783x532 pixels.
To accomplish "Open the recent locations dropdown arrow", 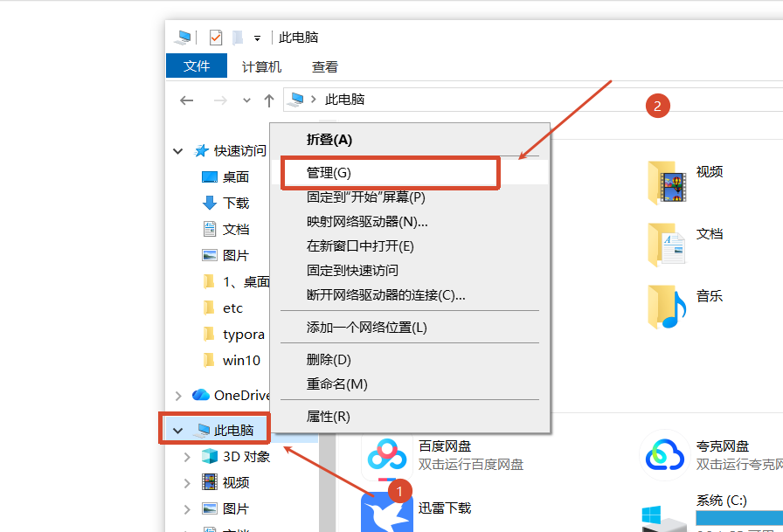I will click(246, 100).
